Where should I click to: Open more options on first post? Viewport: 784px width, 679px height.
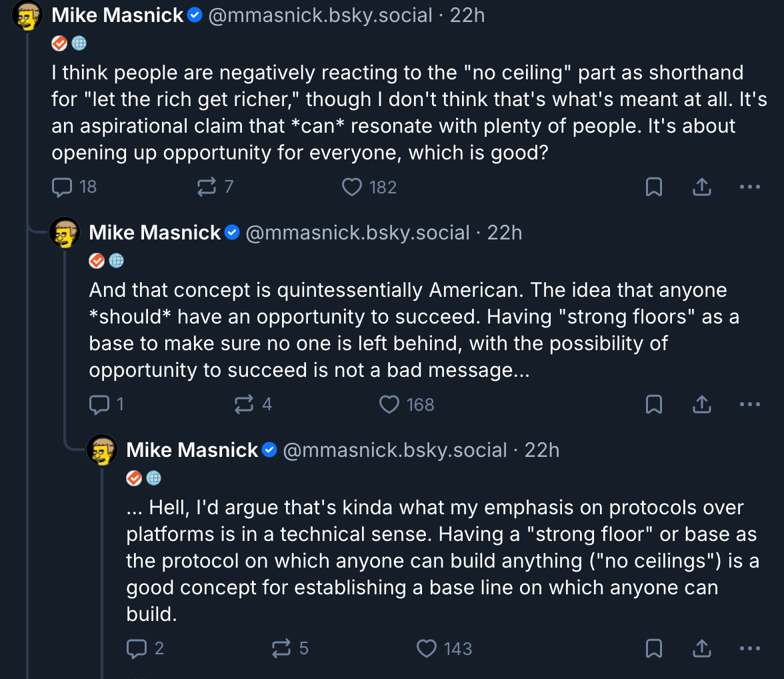click(750, 187)
